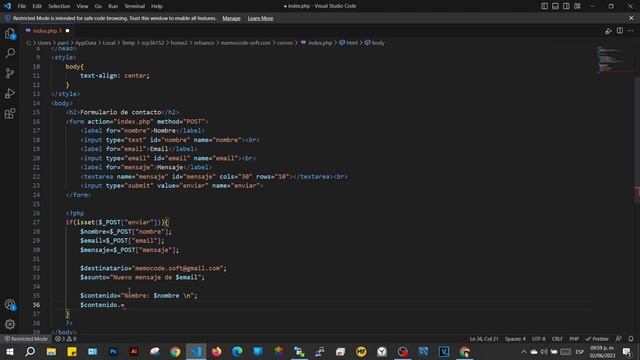
Task: Open the Extensions view
Action: (x=10, y=113)
